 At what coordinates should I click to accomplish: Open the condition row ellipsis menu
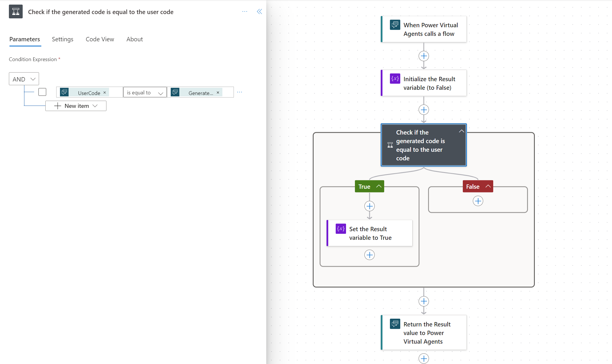pos(240,92)
